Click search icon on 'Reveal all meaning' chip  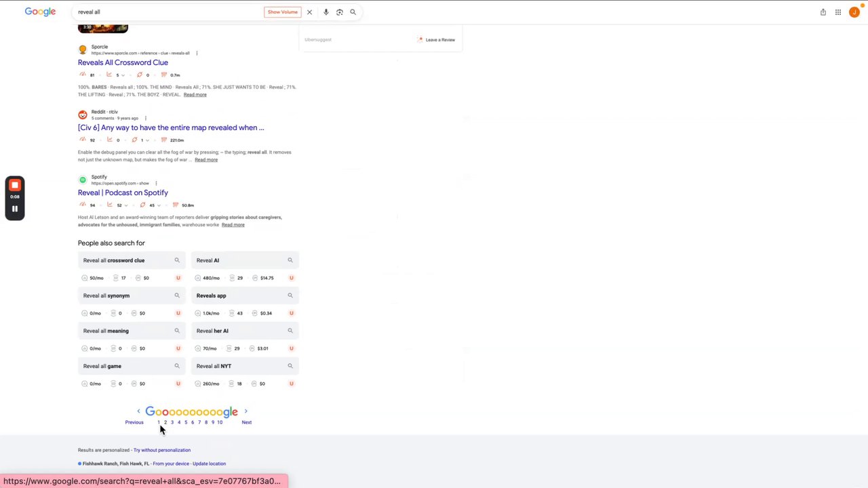pos(177,331)
